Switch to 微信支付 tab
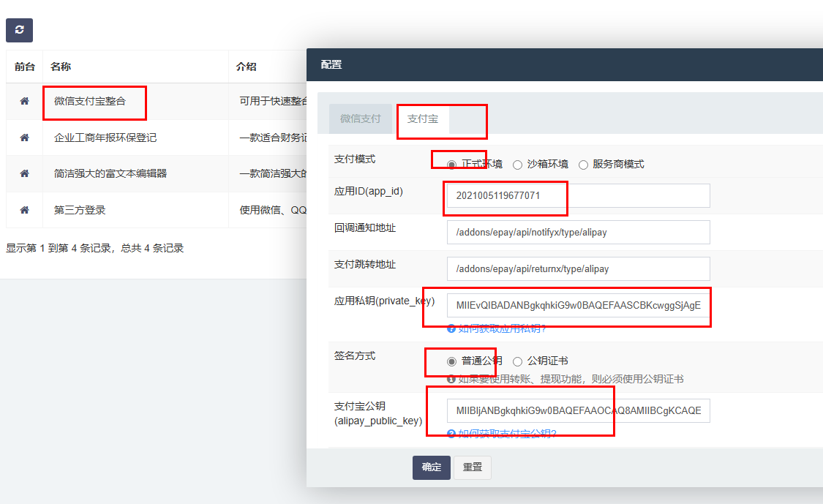Image resolution: width=823 pixels, height=504 pixels. [361, 119]
